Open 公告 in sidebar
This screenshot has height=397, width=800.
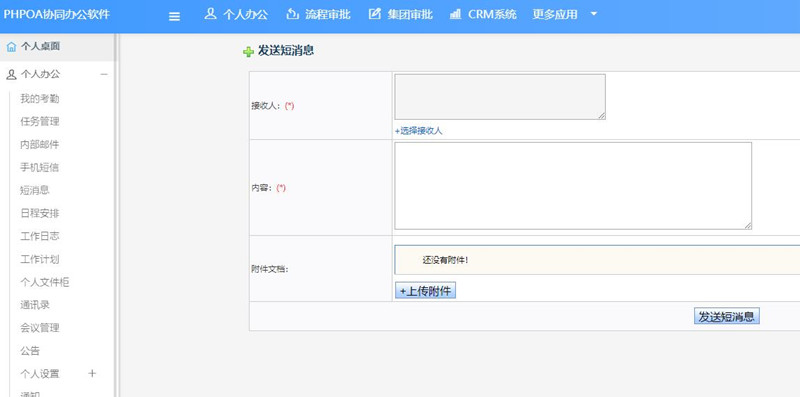click(x=30, y=351)
